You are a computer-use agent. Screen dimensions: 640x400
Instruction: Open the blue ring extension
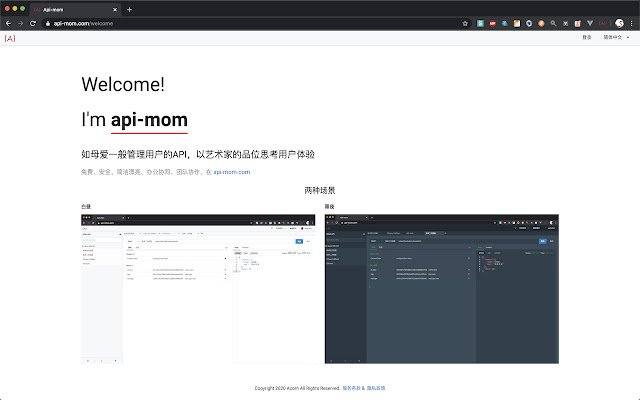[x=529, y=24]
